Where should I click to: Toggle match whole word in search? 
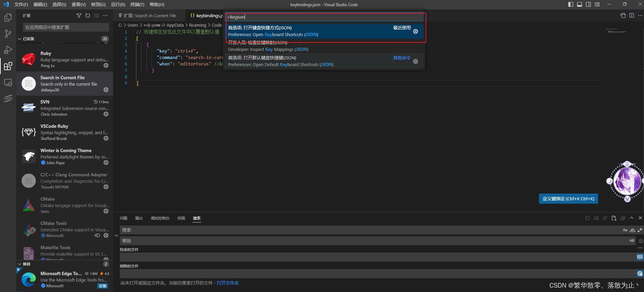point(633,230)
